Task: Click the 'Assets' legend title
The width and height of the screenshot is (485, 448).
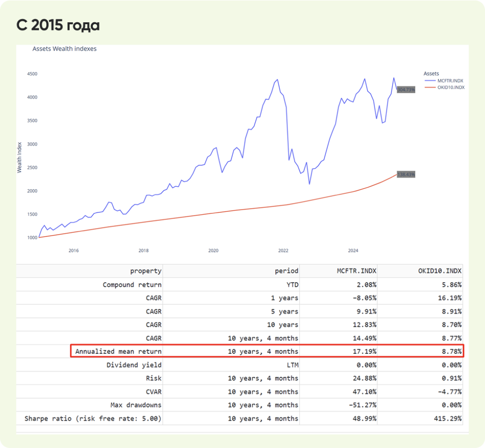Action: pyautogui.click(x=431, y=73)
